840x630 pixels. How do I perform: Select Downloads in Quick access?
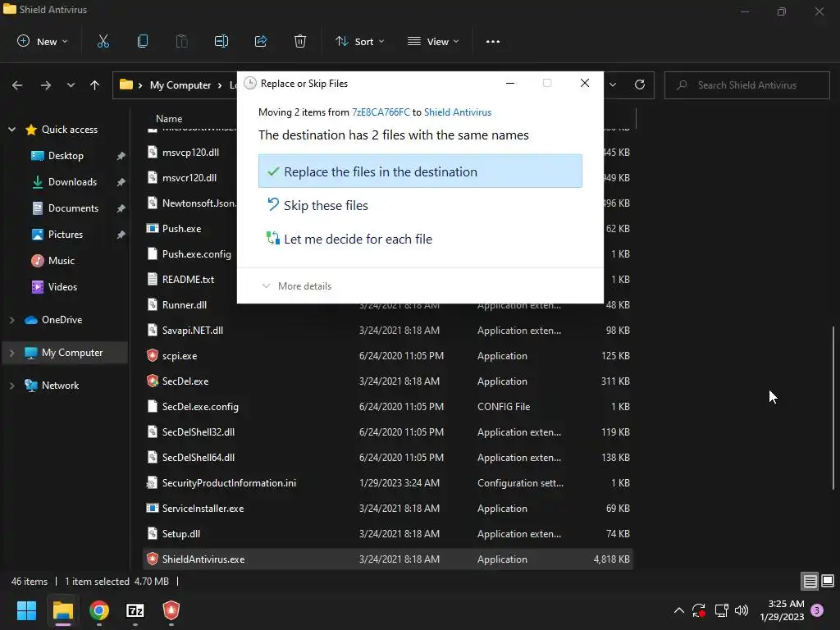(x=72, y=182)
